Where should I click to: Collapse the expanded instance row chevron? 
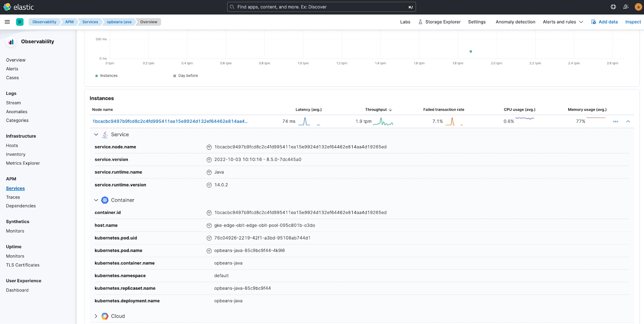(628, 122)
